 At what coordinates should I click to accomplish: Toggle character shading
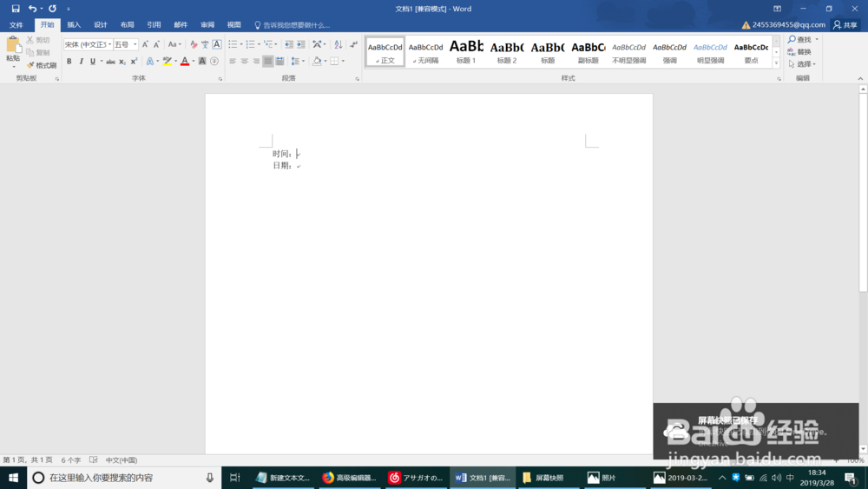[x=202, y=61]
